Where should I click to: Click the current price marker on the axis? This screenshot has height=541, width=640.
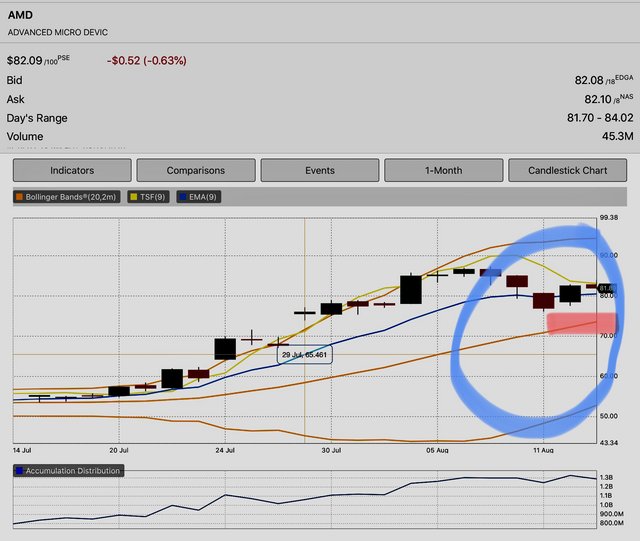607,288
